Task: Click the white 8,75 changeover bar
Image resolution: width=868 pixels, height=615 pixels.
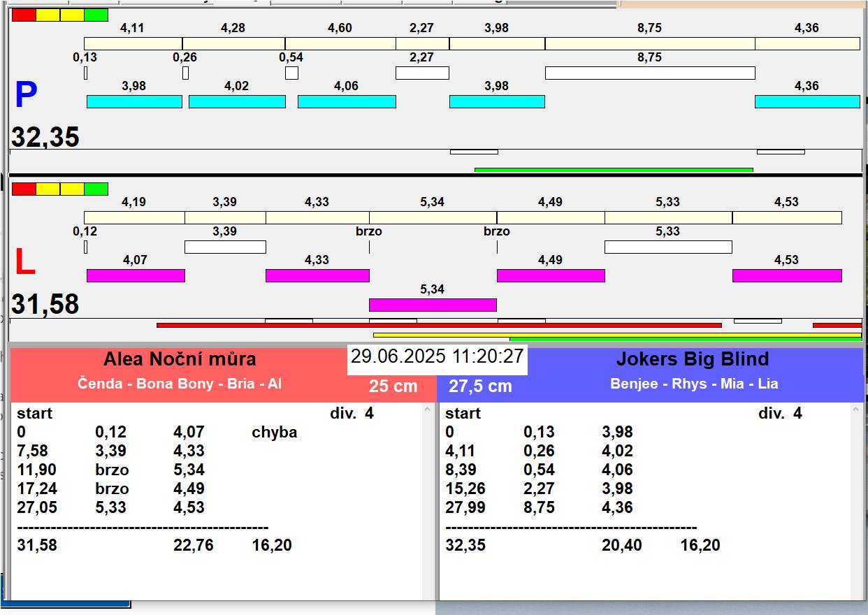Action: point(650,73)
